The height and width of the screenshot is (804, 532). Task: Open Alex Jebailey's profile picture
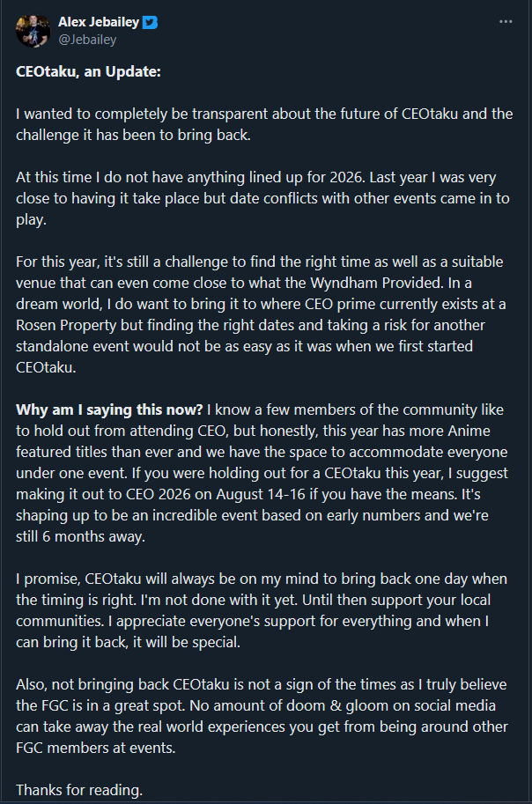coord(33,31)
